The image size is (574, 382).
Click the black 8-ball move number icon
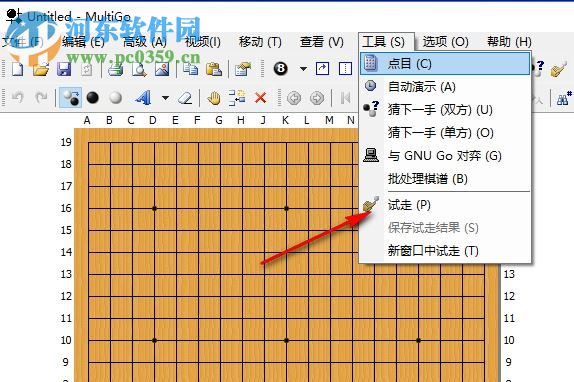pyautogui.click(x=281, y=69)
